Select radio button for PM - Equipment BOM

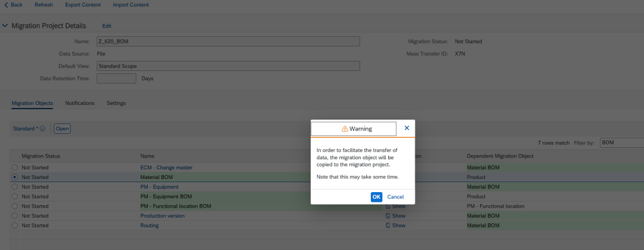click(15, 196)
